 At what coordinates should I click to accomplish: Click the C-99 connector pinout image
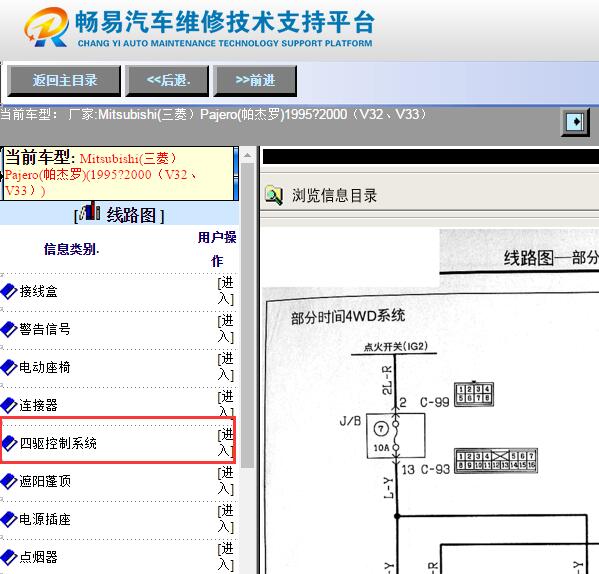[474, 395]
